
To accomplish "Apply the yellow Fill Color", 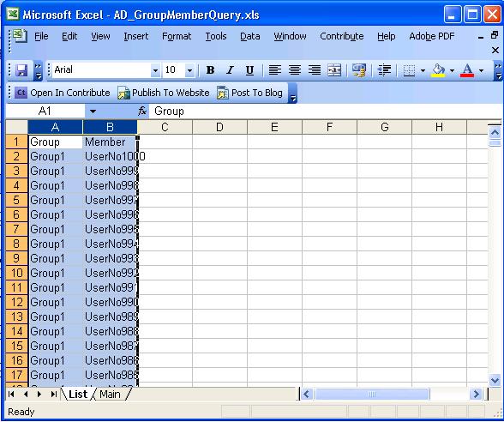I will pyautogui.click(x=439, y=70).
